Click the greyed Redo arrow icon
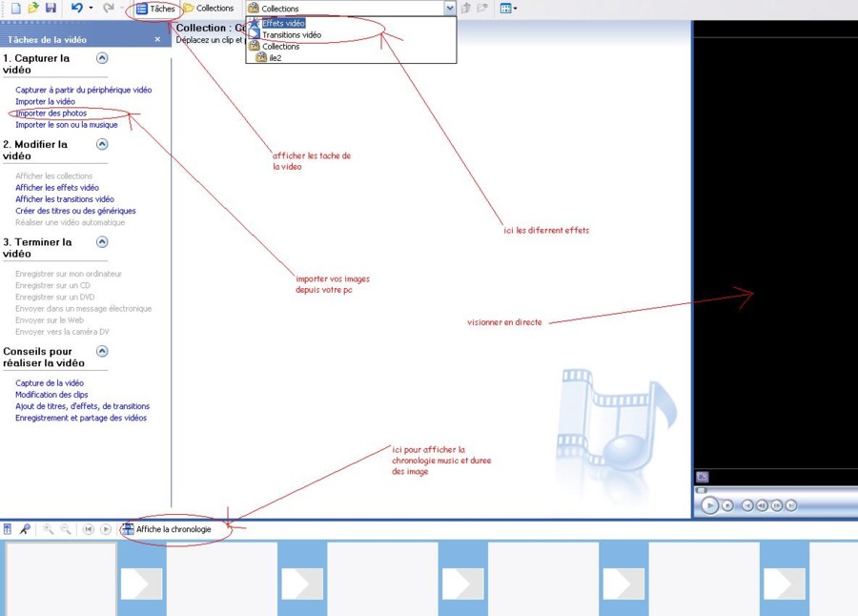 109,9
